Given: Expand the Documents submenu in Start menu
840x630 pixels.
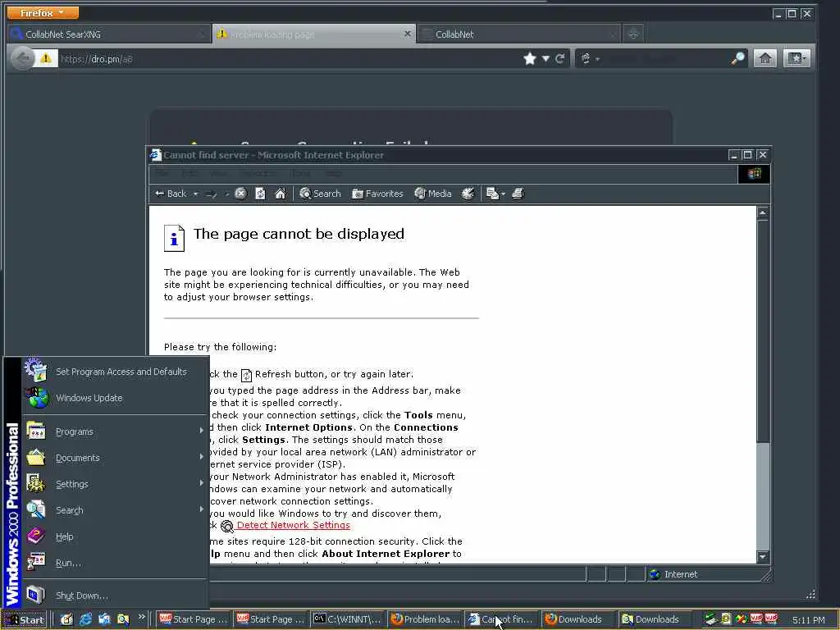Looking at the screenshot, I should coord(115,458).
